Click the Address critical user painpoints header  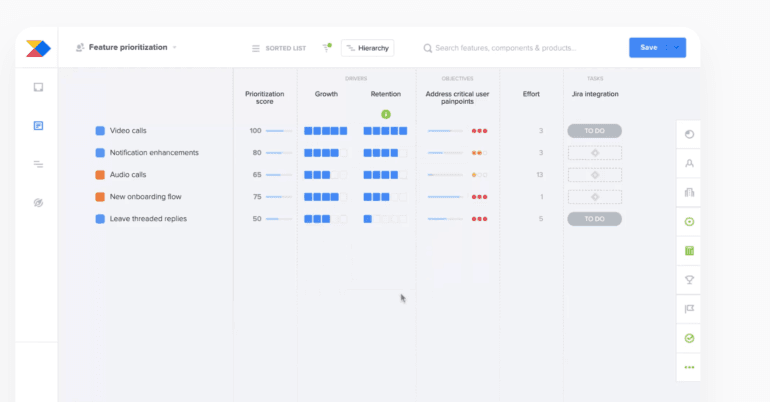(x=457, y=98)
